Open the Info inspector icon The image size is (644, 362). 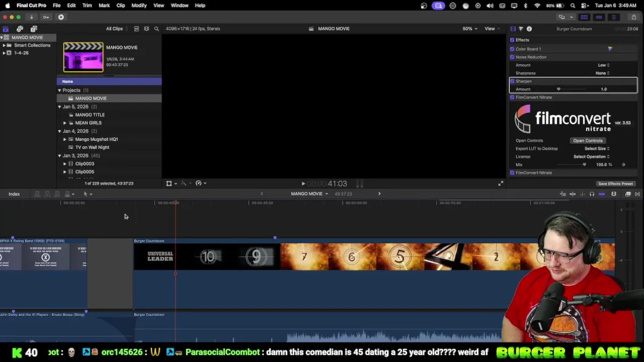(x=529, y=29)
